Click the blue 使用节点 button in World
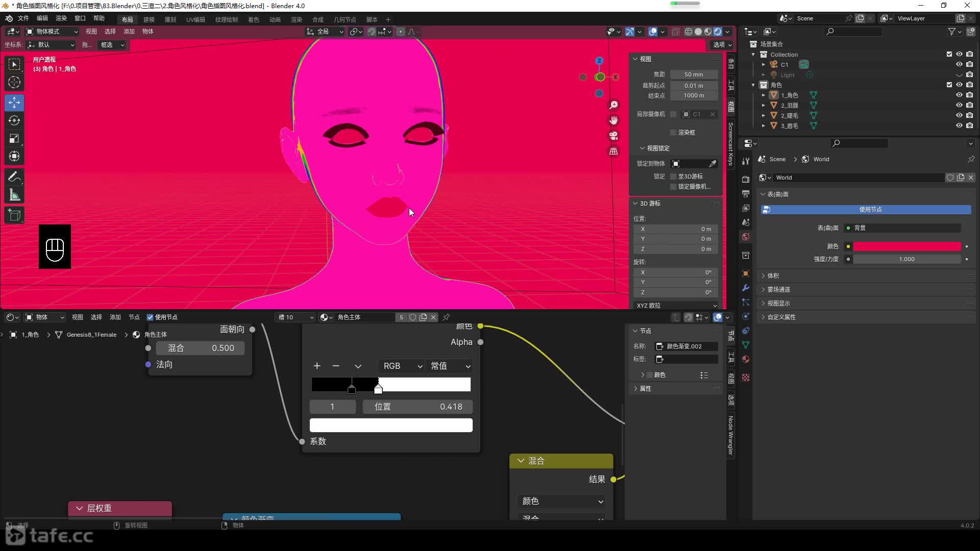Screen dimensions: 980x551 [x=866, y=210]
